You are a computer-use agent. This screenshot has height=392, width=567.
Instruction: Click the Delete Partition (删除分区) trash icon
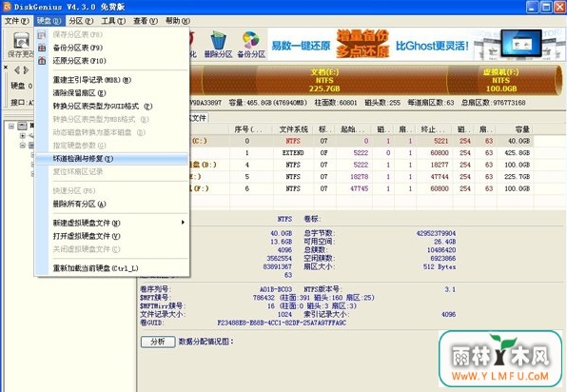point(219,40)
